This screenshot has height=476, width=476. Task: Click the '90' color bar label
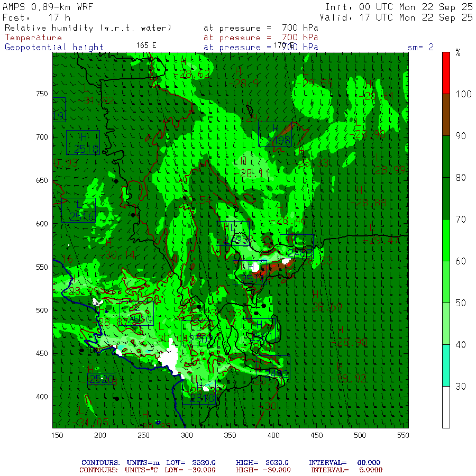(461, 136)
